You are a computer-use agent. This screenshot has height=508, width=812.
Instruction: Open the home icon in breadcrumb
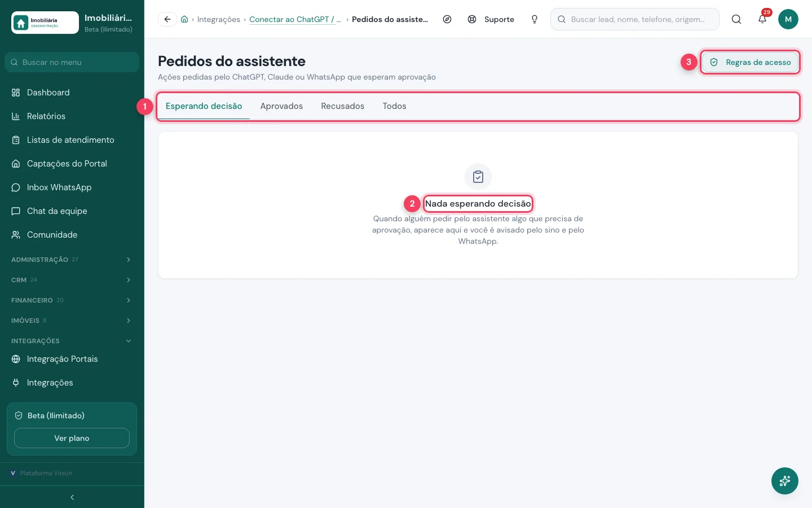coord(184,19)
